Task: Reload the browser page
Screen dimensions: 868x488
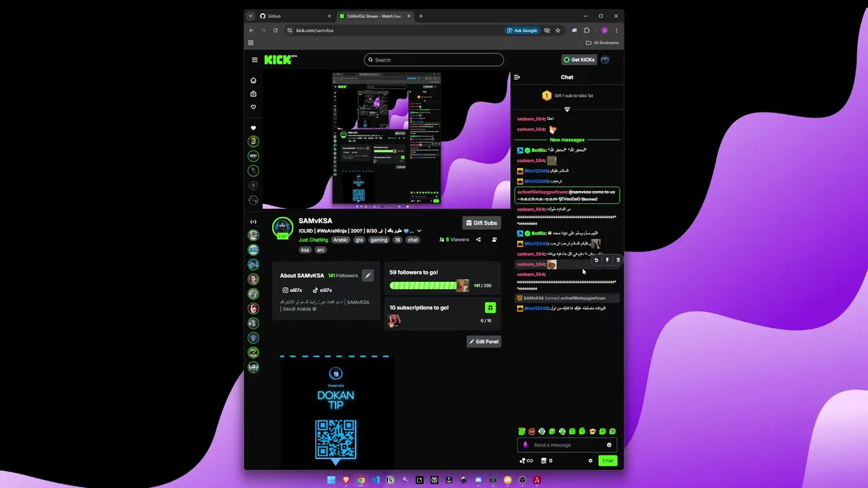Action: tap(275, 30)
